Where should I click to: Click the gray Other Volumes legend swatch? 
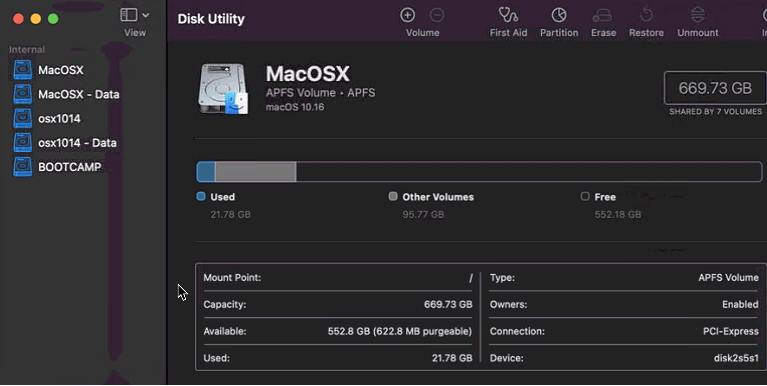click(393, 196)
